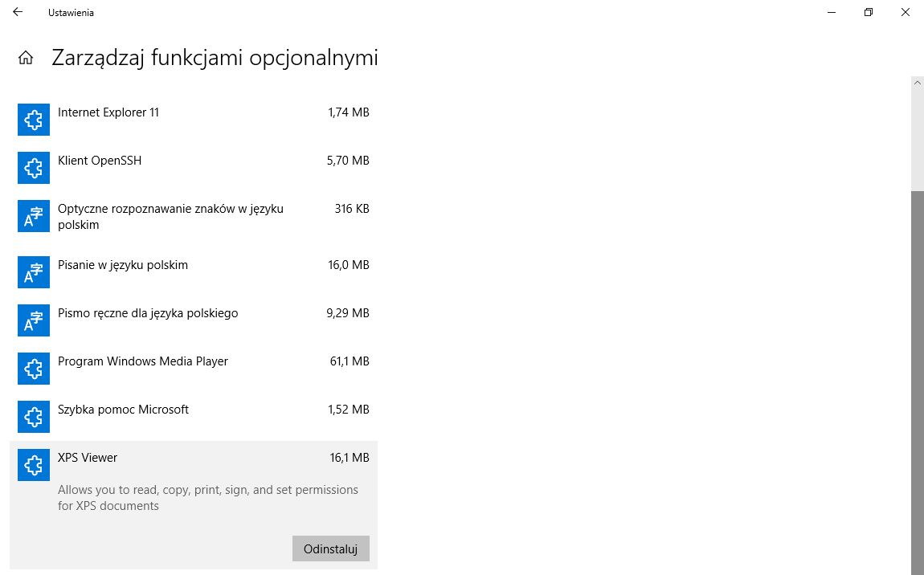Click the Windows Media Player feature icon
Image resolution: width=924 pixels, height=575 pixels.
click(x=33, y=368)
